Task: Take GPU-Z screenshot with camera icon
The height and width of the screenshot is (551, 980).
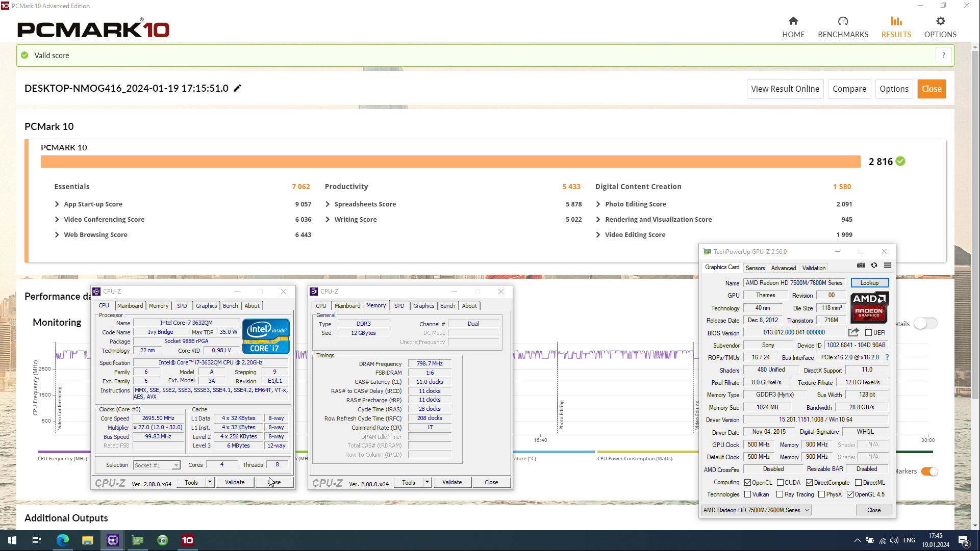Action: (x=861, y=266)
